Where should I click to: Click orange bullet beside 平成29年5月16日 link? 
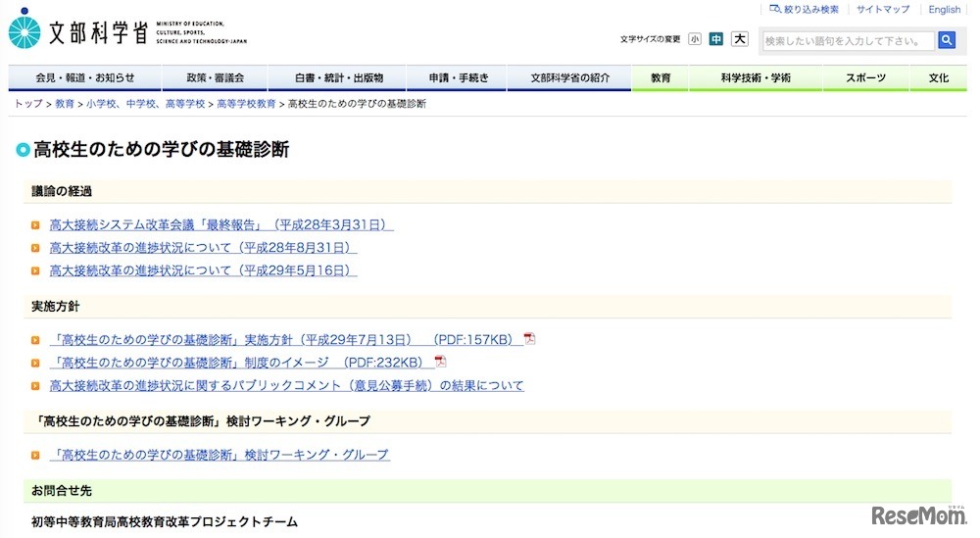35,271
